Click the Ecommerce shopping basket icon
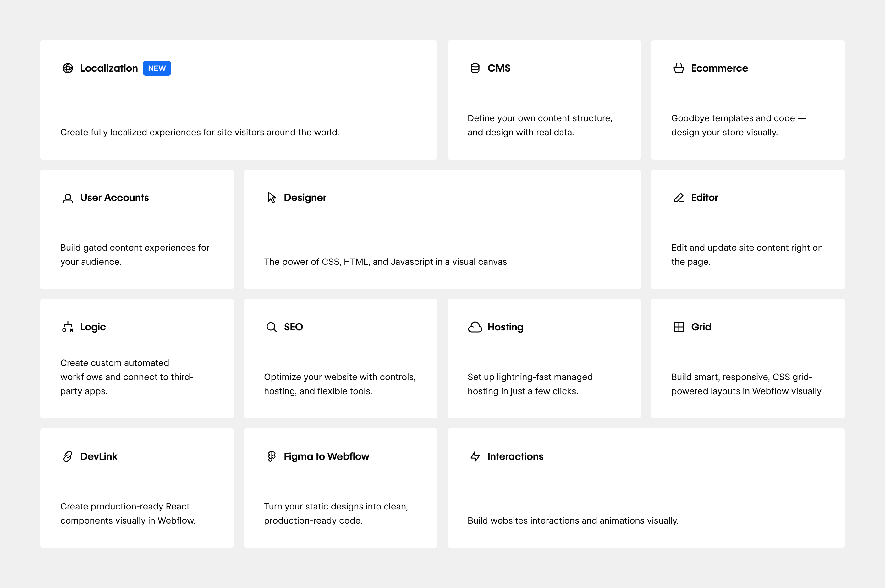 point(679,68)
